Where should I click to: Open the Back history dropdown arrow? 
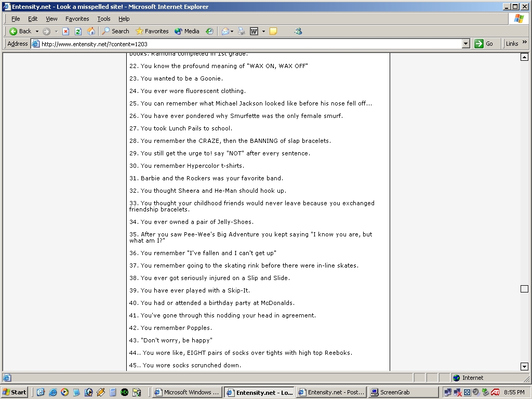pyautogui.click(x=37, y=32)
